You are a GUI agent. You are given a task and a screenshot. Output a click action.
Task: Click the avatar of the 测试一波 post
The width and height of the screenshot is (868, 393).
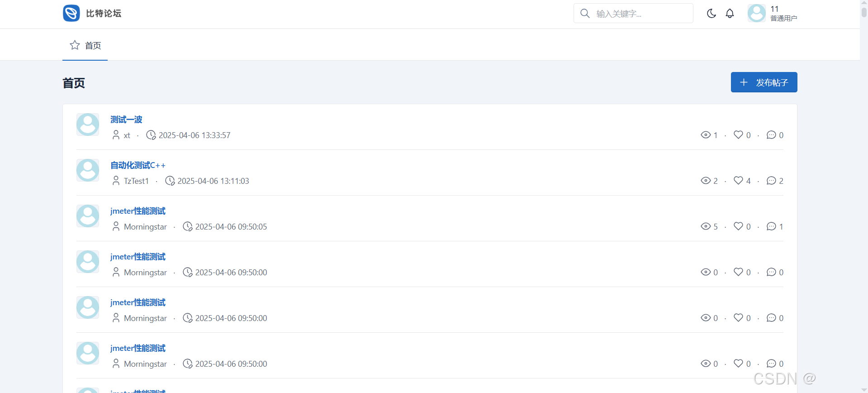88,125
